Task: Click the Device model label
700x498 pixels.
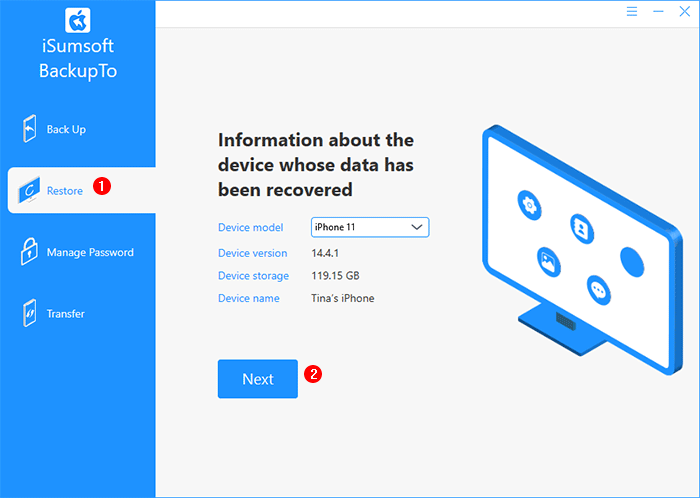Action: (250, 228)
